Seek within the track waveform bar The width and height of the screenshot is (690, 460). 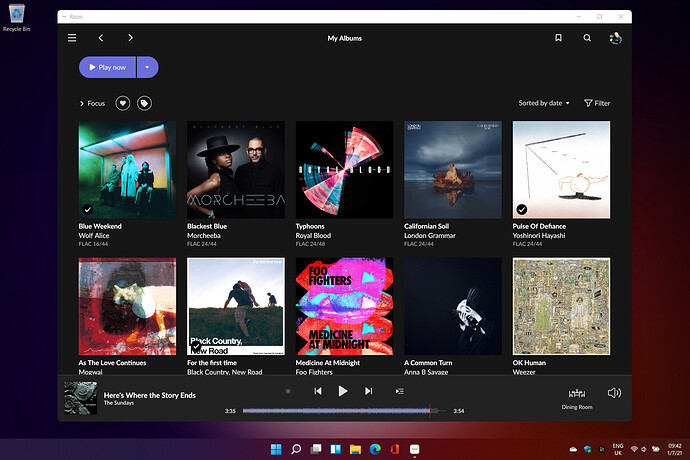344,411
